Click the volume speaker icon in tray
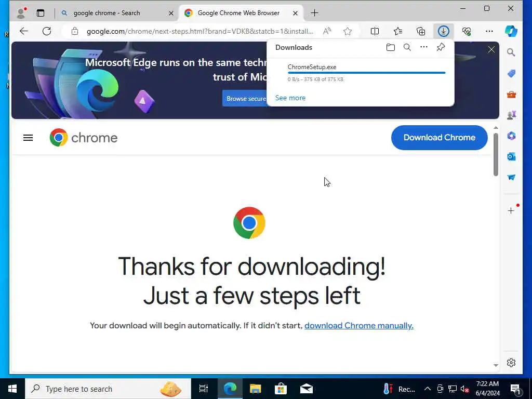The image size is (532, 399). point(464,389)
